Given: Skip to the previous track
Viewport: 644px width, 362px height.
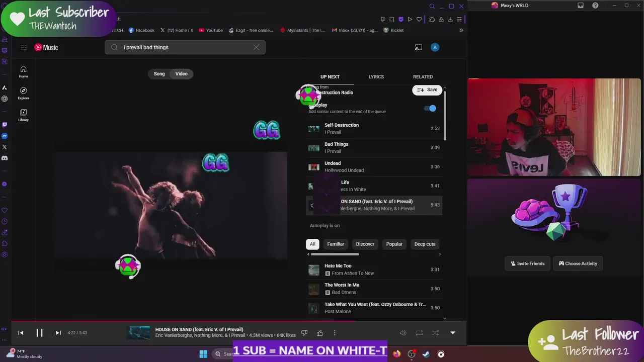Looking at the screenshot, I should click(21, 333).
